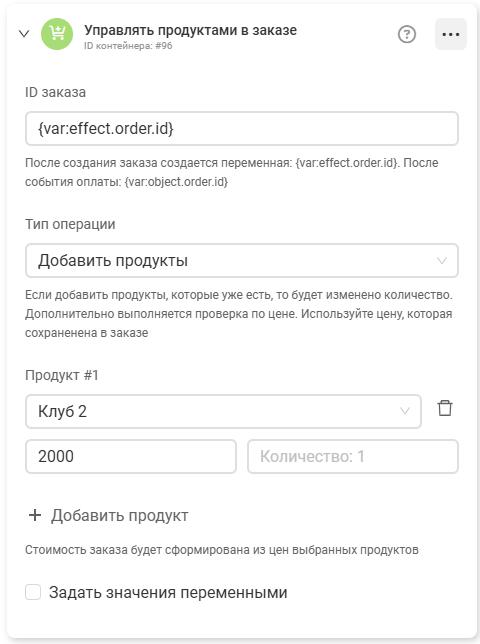Open help via the question mark icon
Screen dimensions: 480x644
[407, 34]
